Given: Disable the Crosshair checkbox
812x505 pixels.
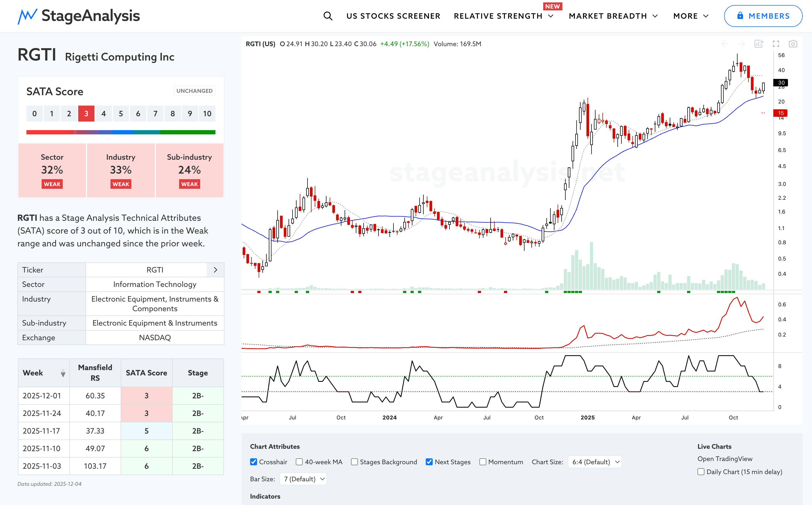Looking at the screenshot, I should click(254, 462).
